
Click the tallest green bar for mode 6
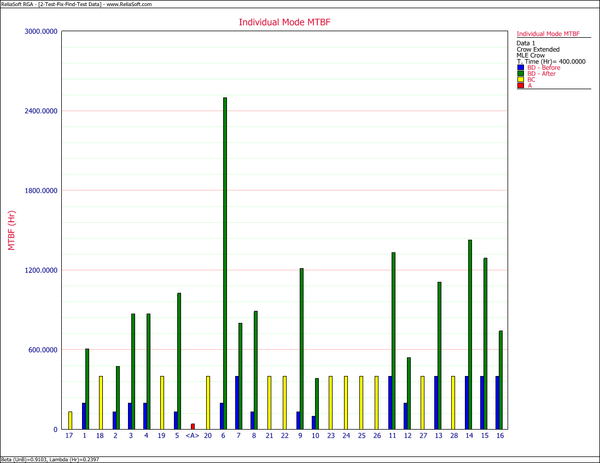225,260
